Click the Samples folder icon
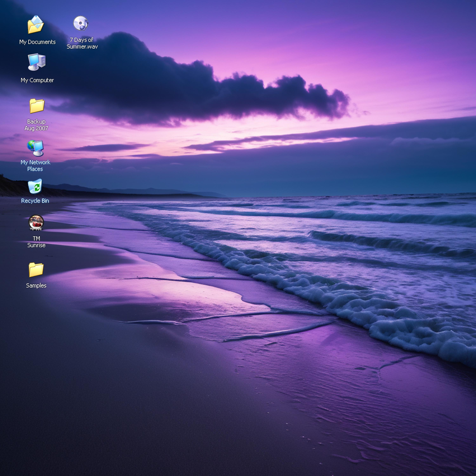The width and height of the screenshot is (476, 476). [x=36, y=270]
